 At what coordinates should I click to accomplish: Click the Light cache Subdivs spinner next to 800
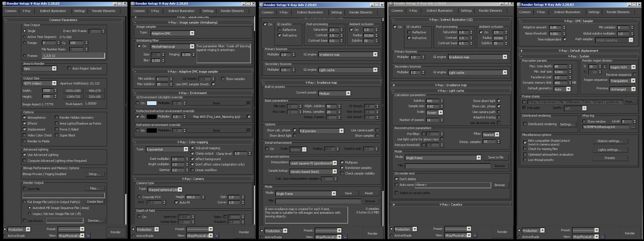[442, 101]
